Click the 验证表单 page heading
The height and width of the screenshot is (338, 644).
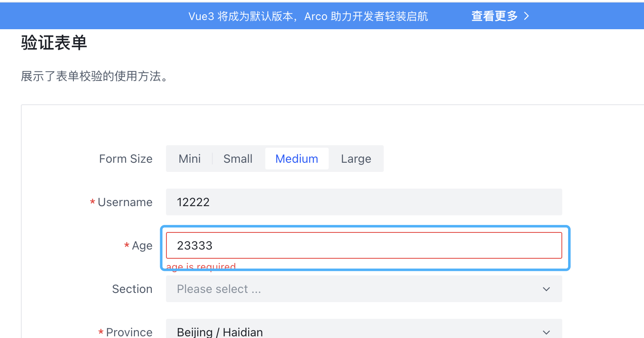click(53, 43)
